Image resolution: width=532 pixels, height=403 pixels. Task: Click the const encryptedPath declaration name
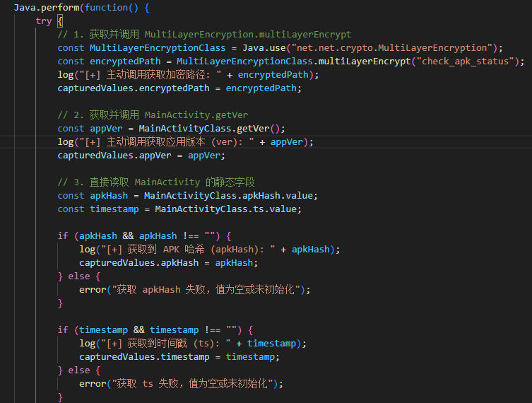point(125,62)
